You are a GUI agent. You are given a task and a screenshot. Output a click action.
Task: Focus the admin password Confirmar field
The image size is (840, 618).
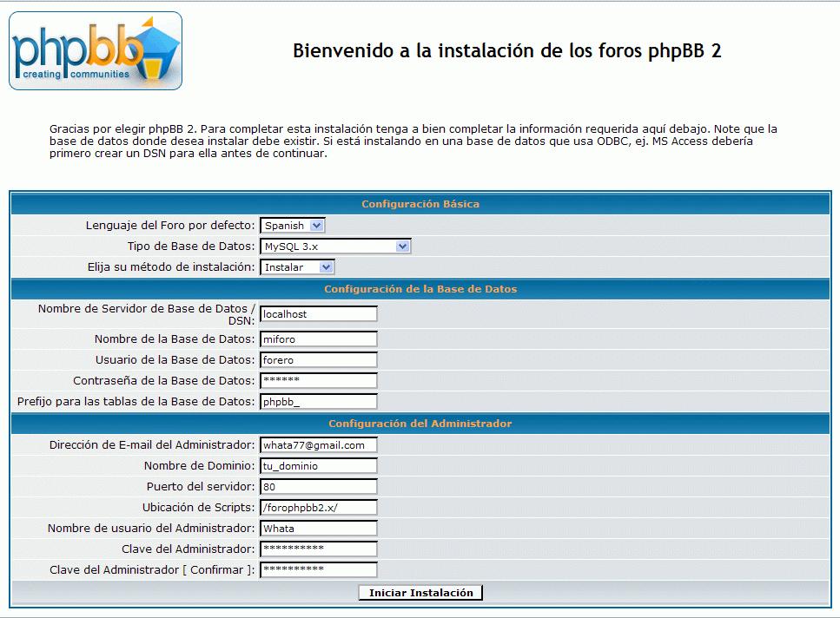pyautogui.click(x=319, y=570)
